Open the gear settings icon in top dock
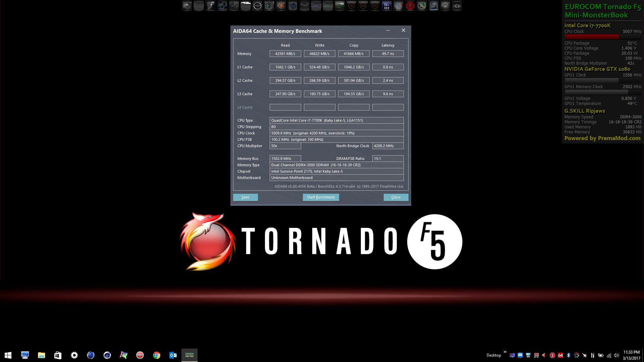Screen dimensions: 644x362 pyautogui.click(x=445, y=6)
